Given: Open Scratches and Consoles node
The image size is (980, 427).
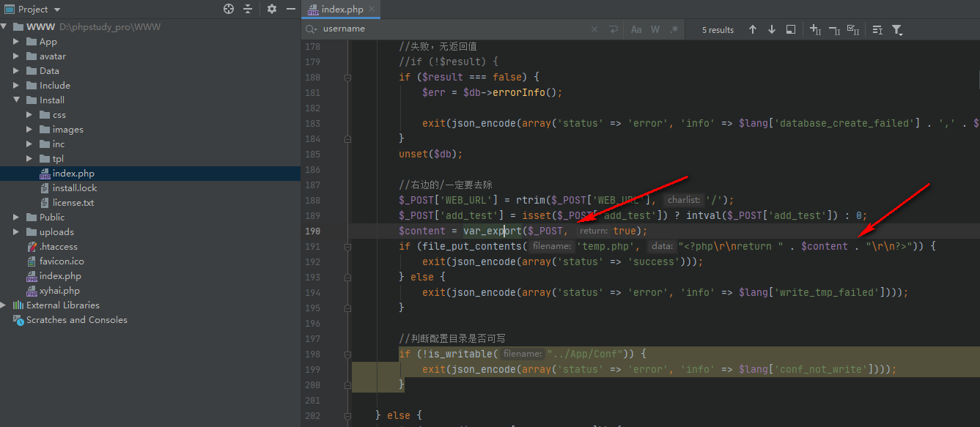Looking at the screenshot, I should point(77,320).
